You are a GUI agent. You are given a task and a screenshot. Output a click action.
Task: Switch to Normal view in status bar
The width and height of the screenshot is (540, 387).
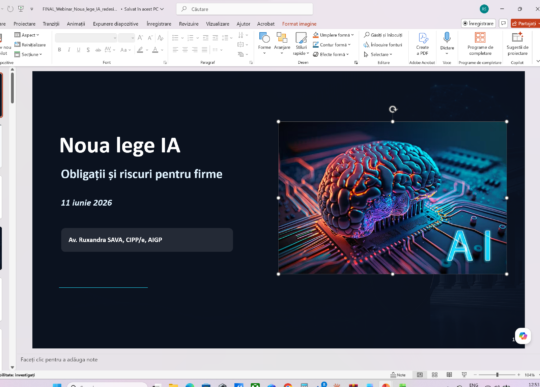(419, 375)
